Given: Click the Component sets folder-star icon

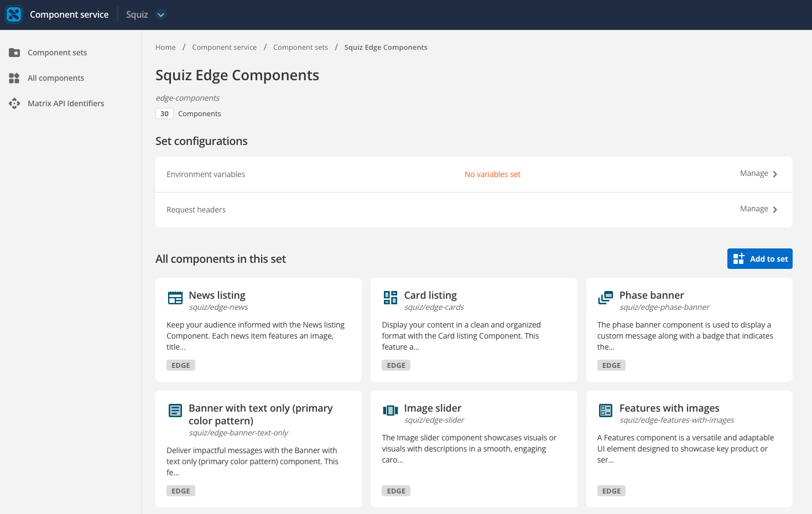Looking at the screenshot, I should 14,53.
